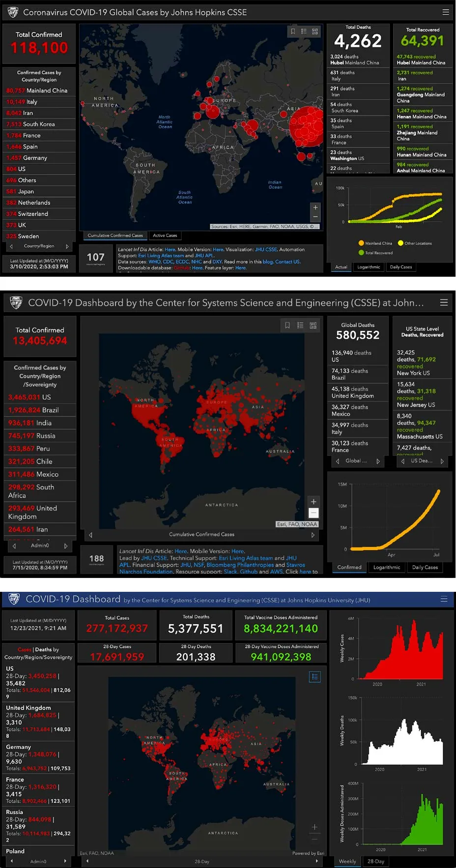Switch to 28-Day tab below December 2021 charts
The height and width of the screenshot is (868, 456).
[376, 861]
